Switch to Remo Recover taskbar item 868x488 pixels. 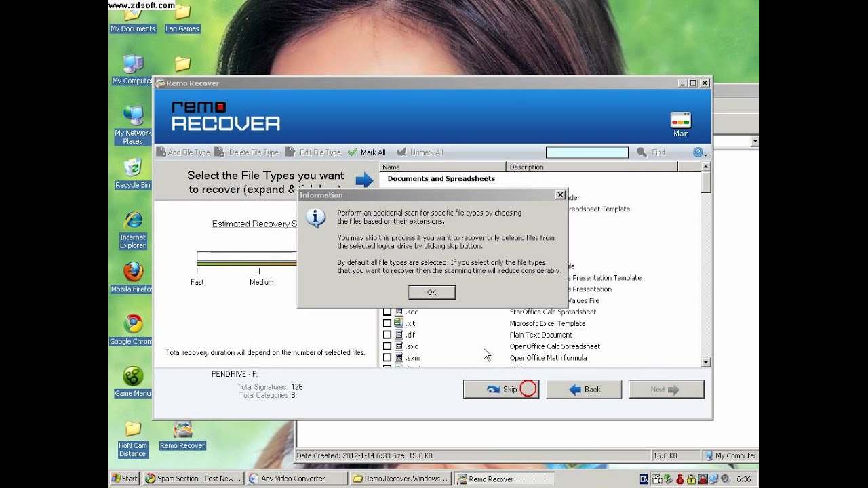505,479
